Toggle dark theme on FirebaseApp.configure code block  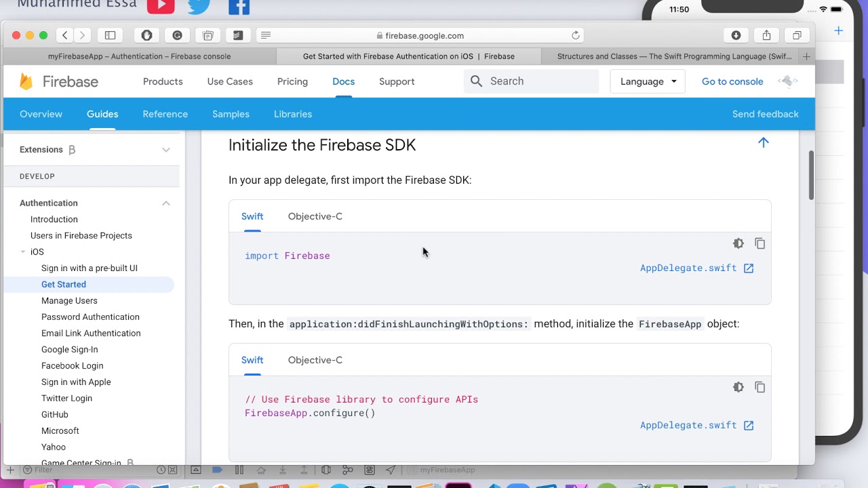coord(738,387)
